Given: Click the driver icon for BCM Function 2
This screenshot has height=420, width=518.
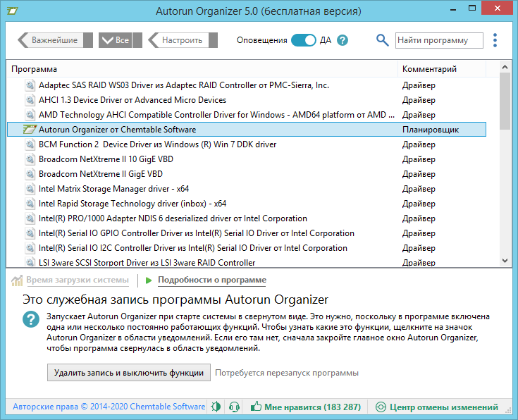Looking at the screenshot, I should coord(30,144).
